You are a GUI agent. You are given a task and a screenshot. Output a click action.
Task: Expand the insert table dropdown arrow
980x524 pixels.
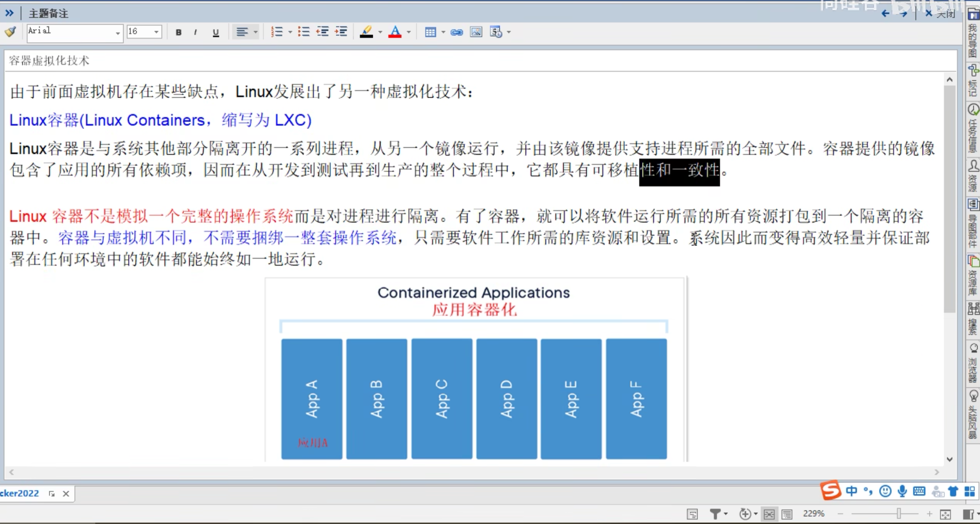click(443, 32)
